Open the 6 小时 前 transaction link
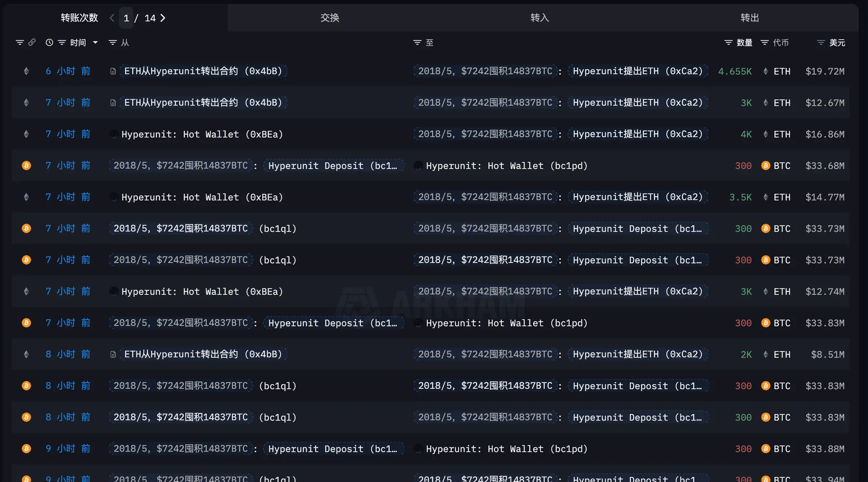Image resolution: width=868 pixels, height=482 pixels. [x=68, y=71]
